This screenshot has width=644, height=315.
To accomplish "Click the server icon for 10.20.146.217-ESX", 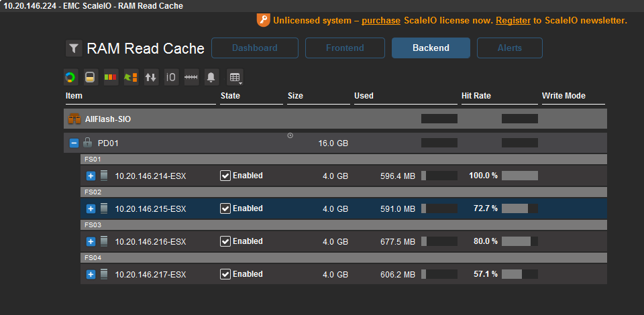I will 104,274.
